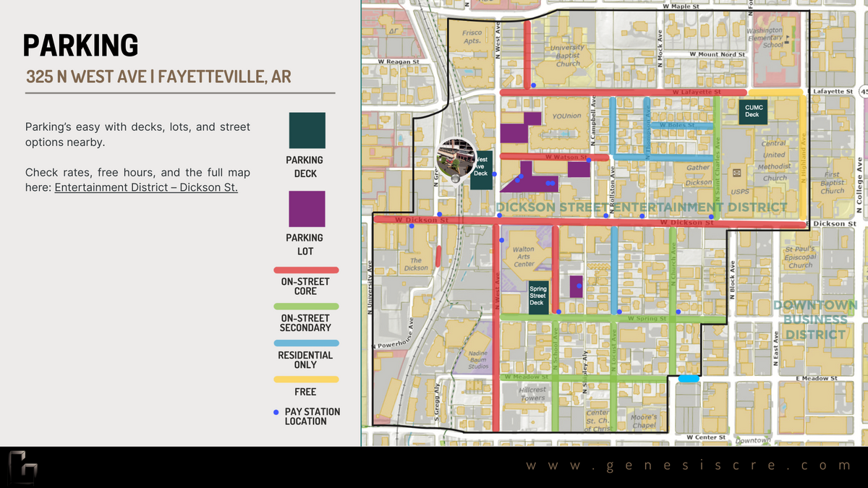The width and height of the screenshot is (868, 488).
Task: Click the Walton Arts Center label on map
Action: pyautogui.click(x=524, y=257)
